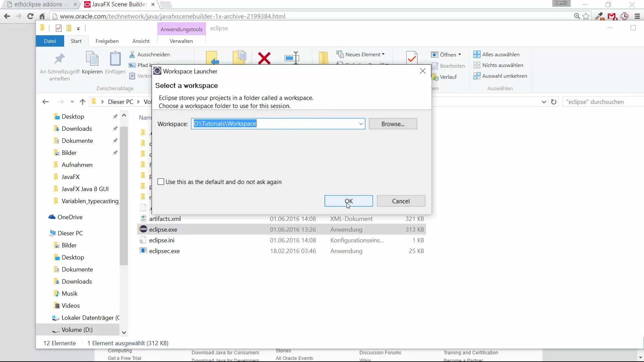Enable 'Use this as the default' checkbox
Viewport: 644px width, 362px height.
[161, 182]
